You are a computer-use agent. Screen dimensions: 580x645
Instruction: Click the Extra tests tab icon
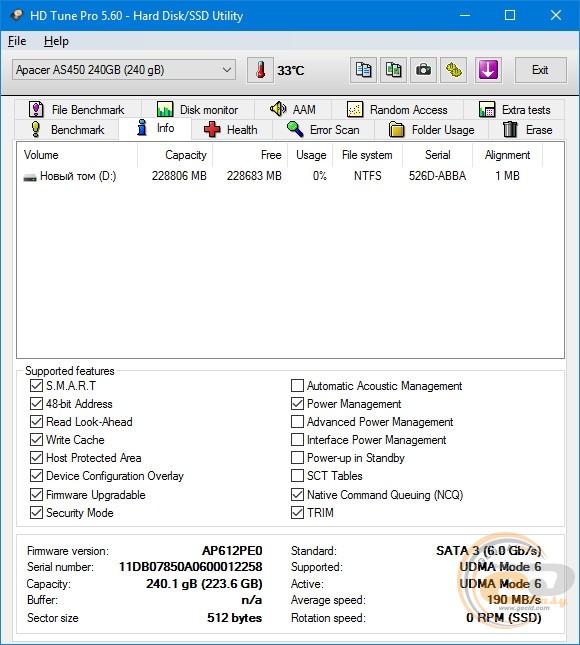point(487,109)
